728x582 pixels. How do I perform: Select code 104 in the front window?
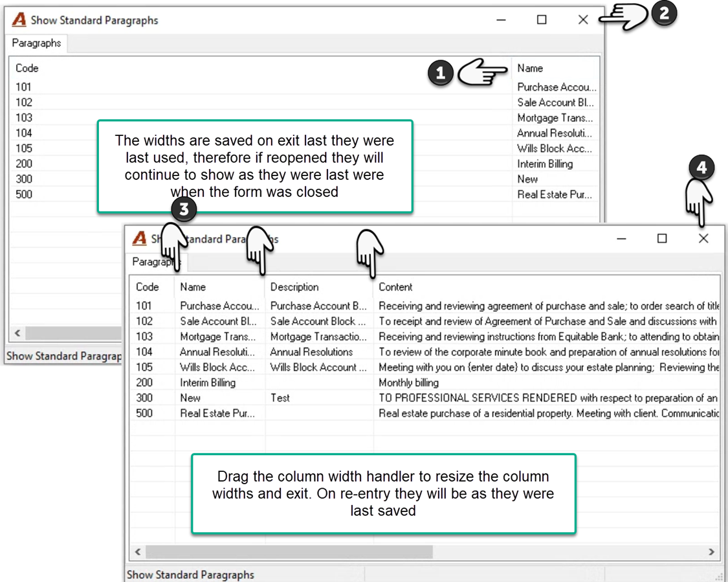144,352
